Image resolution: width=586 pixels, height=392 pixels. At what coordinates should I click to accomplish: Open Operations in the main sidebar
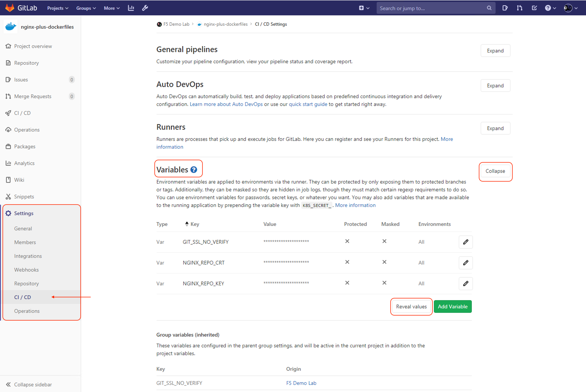27,130
